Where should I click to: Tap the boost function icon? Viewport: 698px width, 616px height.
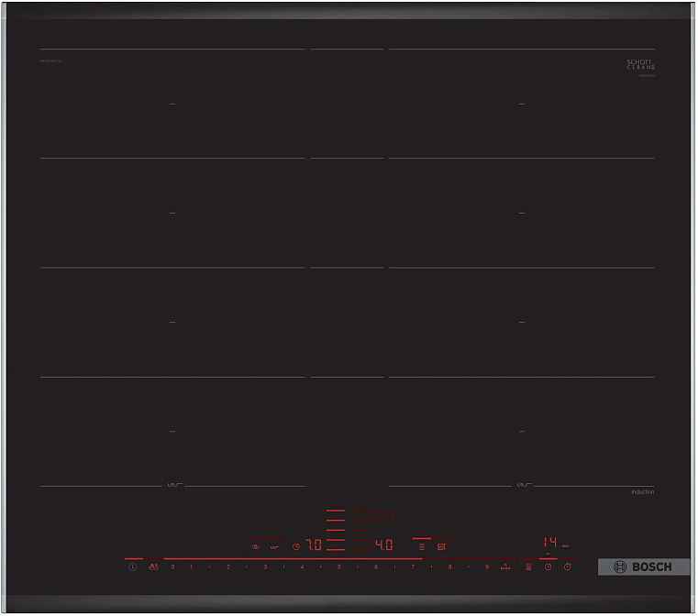coord(505,566)
